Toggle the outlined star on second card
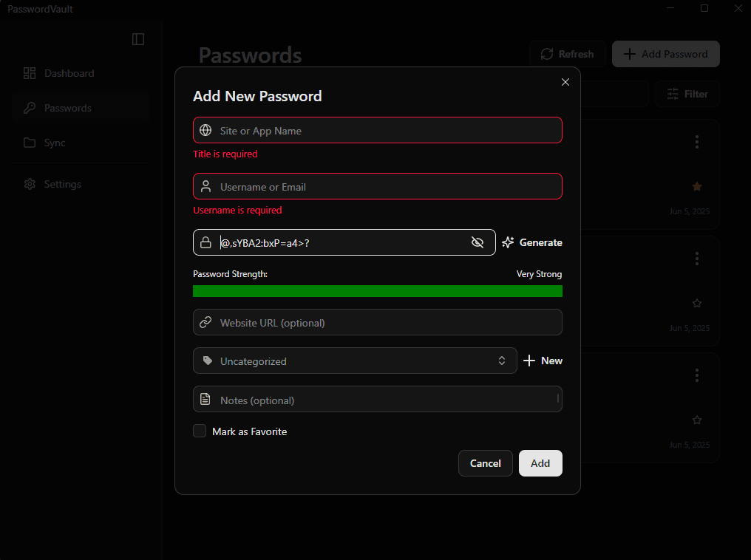The width and height of the screenshot is (751, 560). tap(696, 303)
